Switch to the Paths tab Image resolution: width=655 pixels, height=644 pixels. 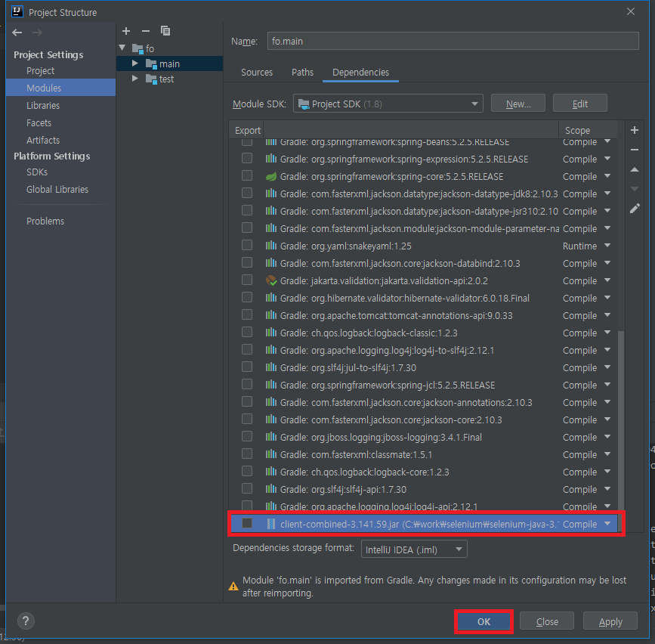[302, 73]
